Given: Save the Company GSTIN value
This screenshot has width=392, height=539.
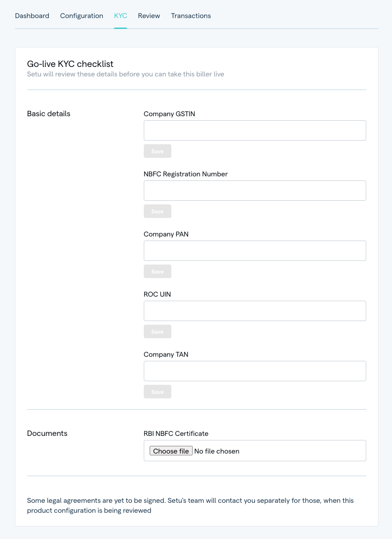Looking at the screenshot, I should tap(157, 151).
